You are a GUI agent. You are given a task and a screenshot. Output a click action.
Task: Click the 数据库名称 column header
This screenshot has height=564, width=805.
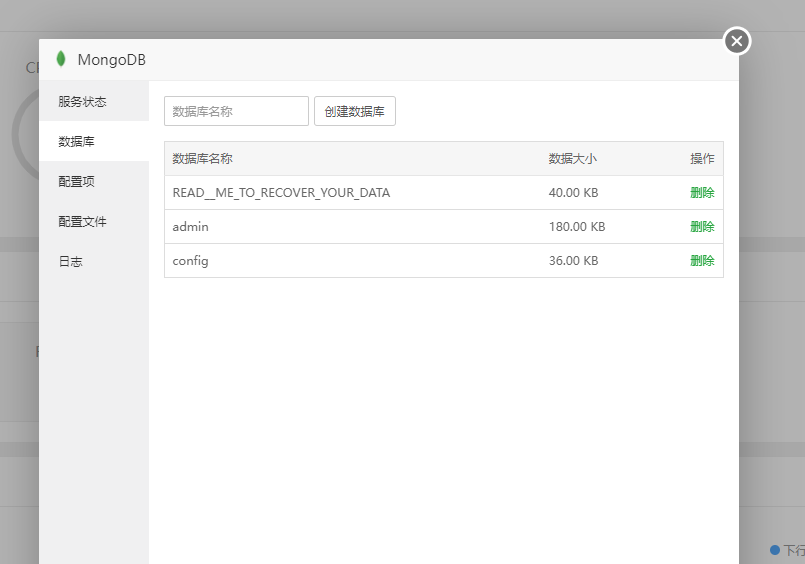click(202, 159)
